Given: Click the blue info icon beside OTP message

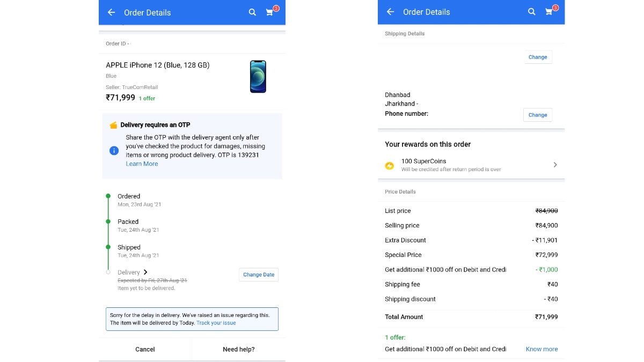Looking at the screenshot, I should click(x=114, y=151).
